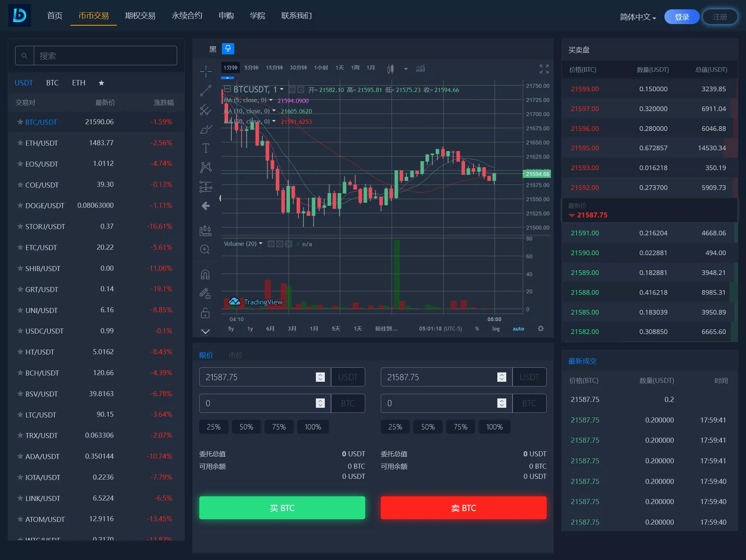The height and width of the screenshot is (560, 746).
Task: Click 买 BTC green buy button
Action: [282, 507]
